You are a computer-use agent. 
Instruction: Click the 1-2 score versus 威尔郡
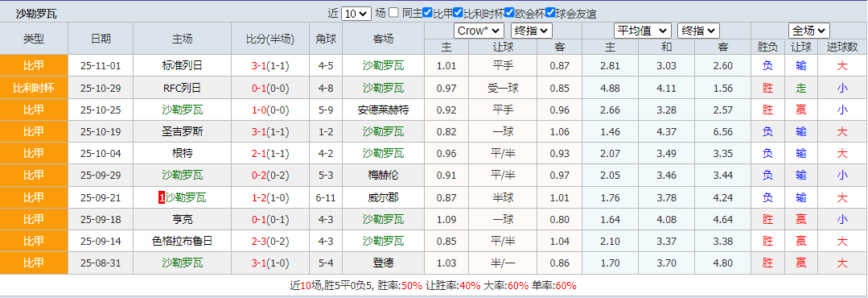point(259,198)
